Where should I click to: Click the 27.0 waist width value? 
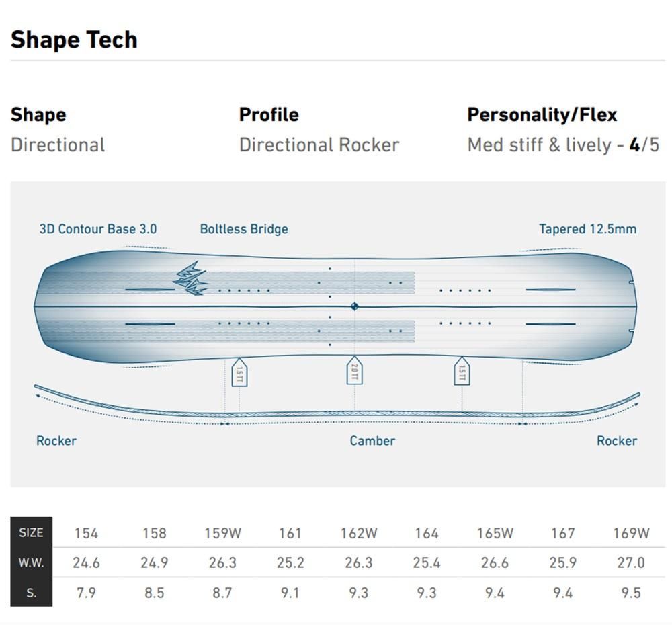click(x=631, y=562)
